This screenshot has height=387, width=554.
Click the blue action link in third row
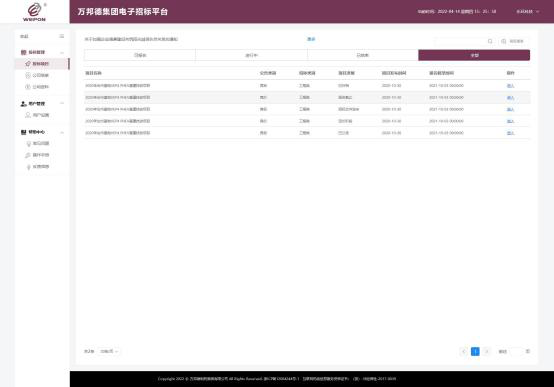510,109
